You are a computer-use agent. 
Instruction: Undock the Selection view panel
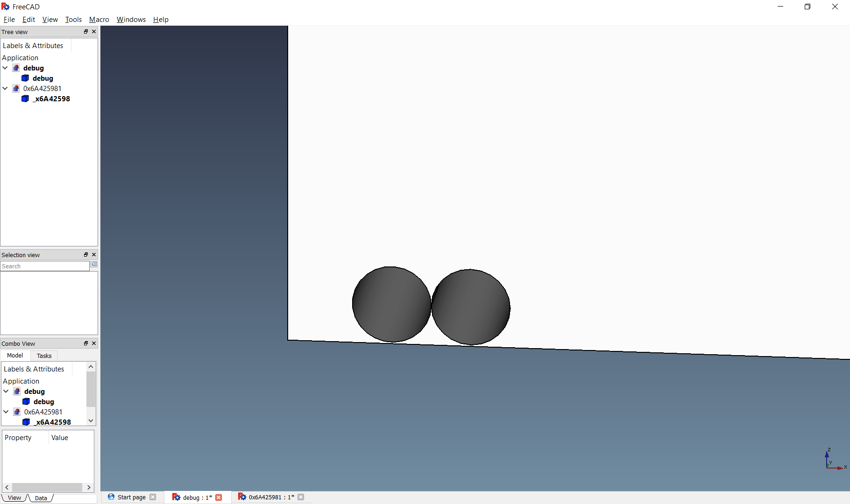coord(86,254)
